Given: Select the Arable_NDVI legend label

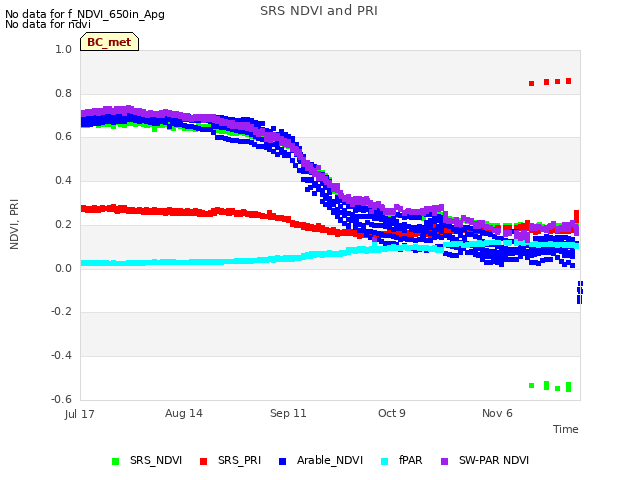Looking at the screenshot, I should [x=330, y=460].
